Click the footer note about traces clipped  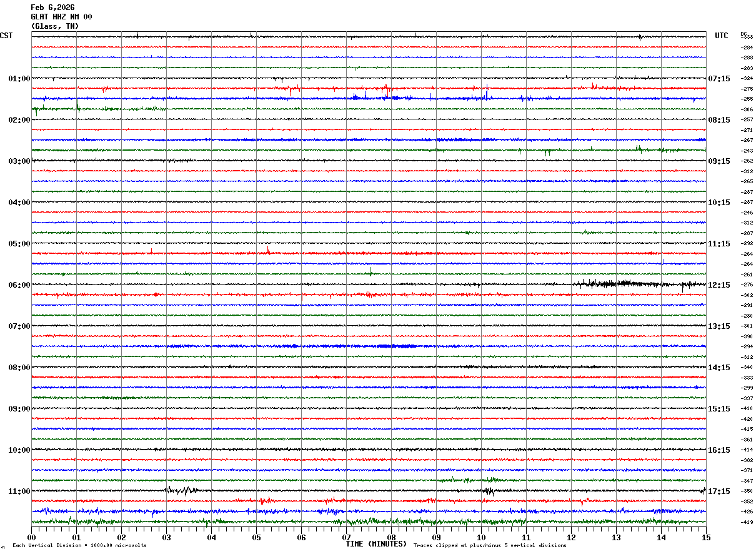490,546
